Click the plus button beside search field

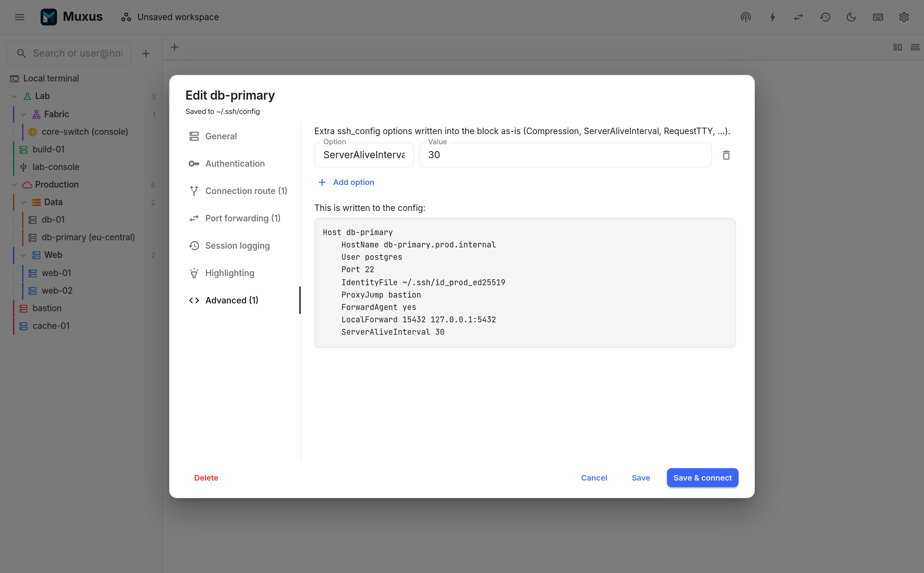tap(146, 53)
